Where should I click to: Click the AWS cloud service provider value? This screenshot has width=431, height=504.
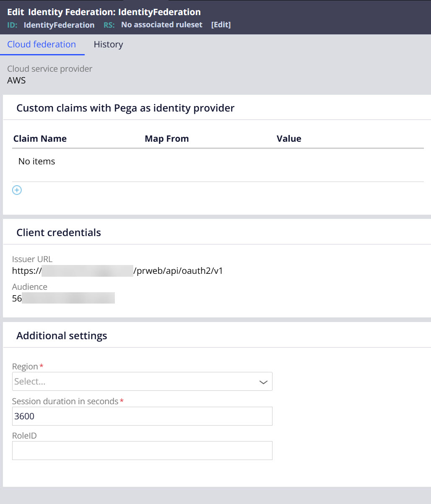tap(16, 81)
